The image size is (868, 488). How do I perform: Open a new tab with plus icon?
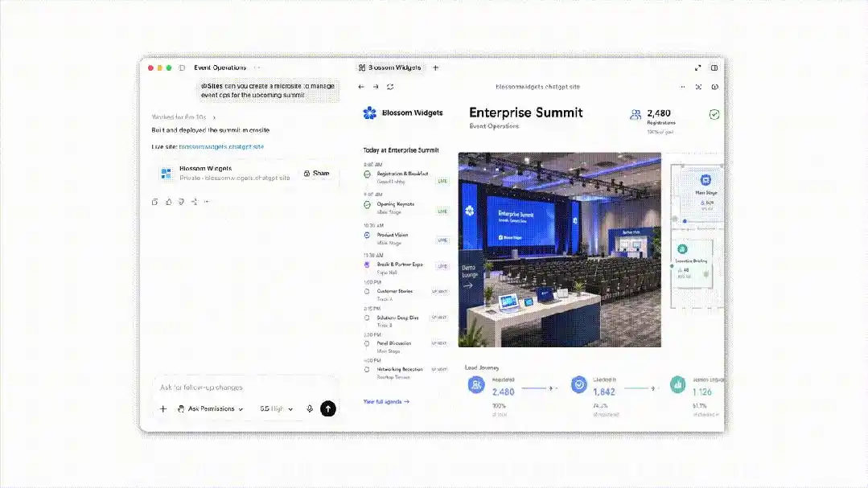point(436,68)
